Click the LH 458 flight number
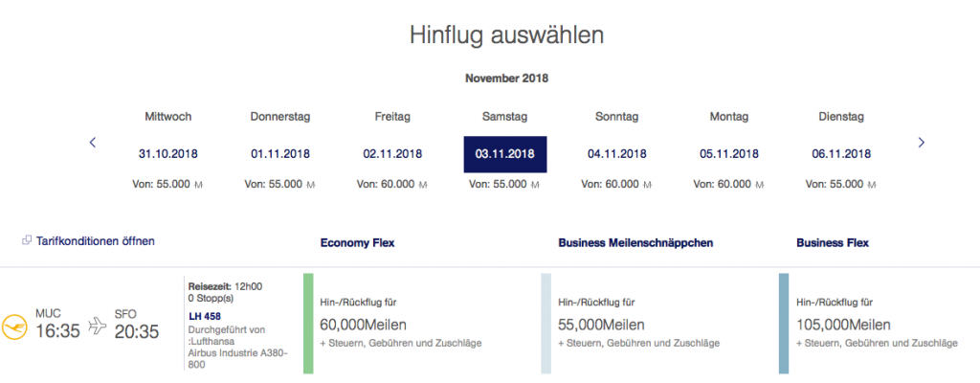The image size is (980, 383). 206,317
